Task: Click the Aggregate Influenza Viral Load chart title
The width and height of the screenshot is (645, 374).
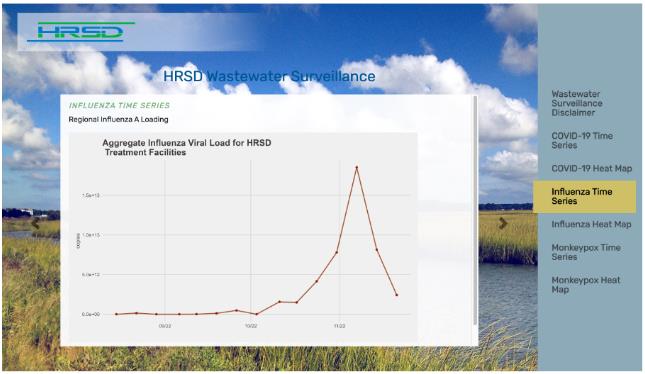Action: [186, 148]
